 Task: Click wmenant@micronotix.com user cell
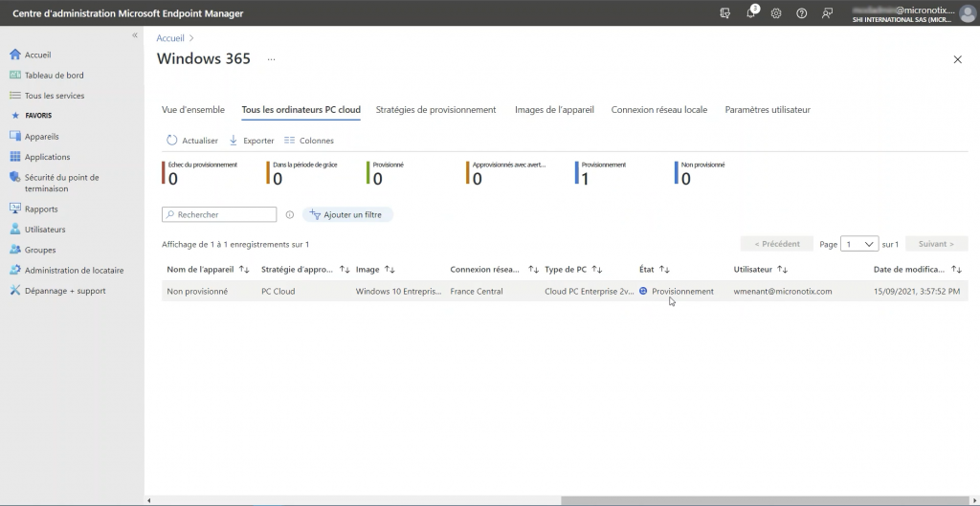pos(783,291)
